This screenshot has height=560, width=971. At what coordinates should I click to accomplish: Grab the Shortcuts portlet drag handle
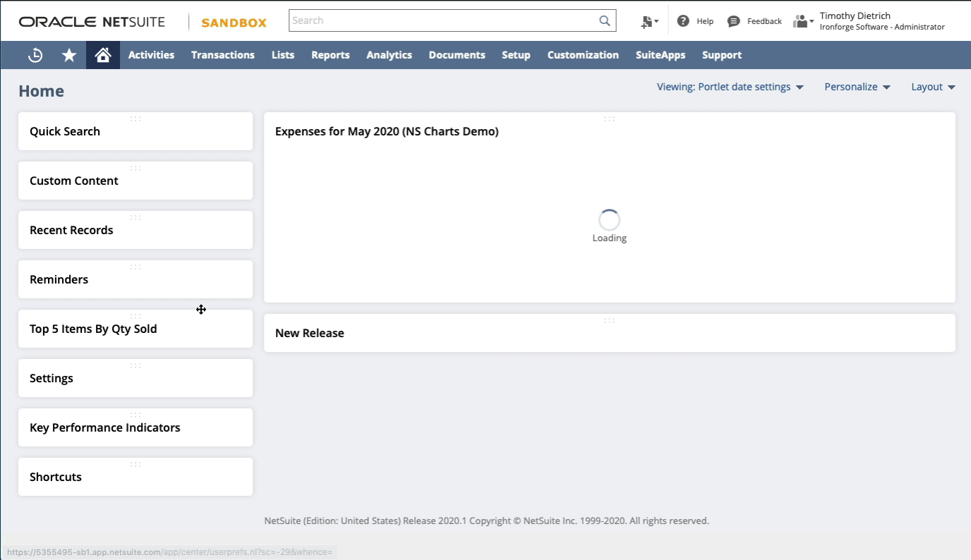click(135, 464)
